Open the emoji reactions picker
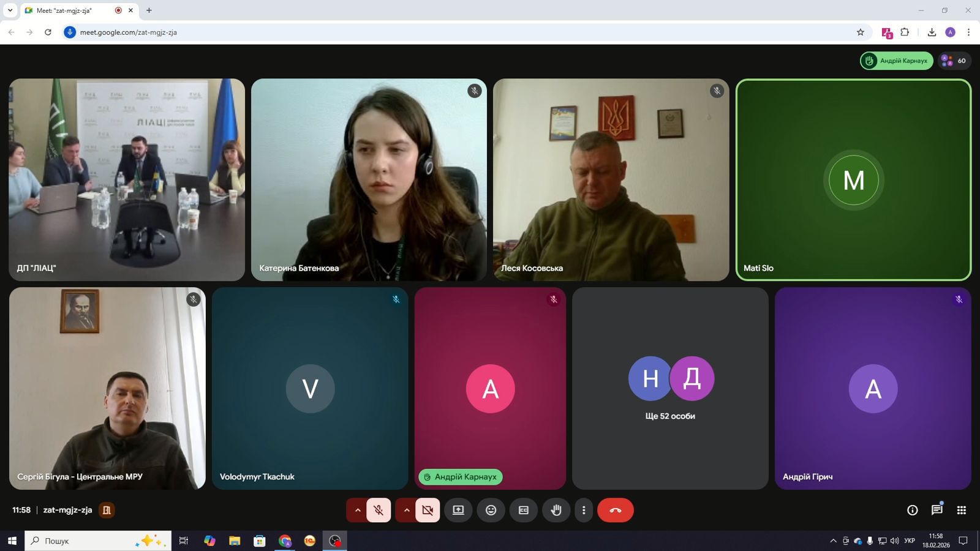The width and height of the screenshot is (980, 551). tap(491, 510)
